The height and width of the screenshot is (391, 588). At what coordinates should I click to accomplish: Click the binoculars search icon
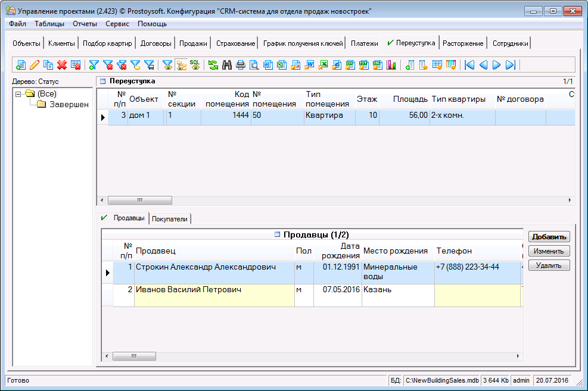[227, 65]
